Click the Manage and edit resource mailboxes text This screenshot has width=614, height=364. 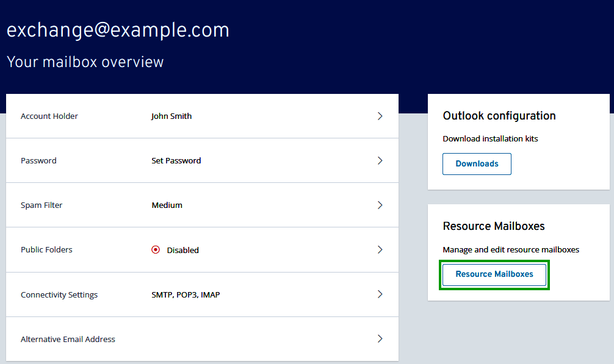click(x=510, y=250)
